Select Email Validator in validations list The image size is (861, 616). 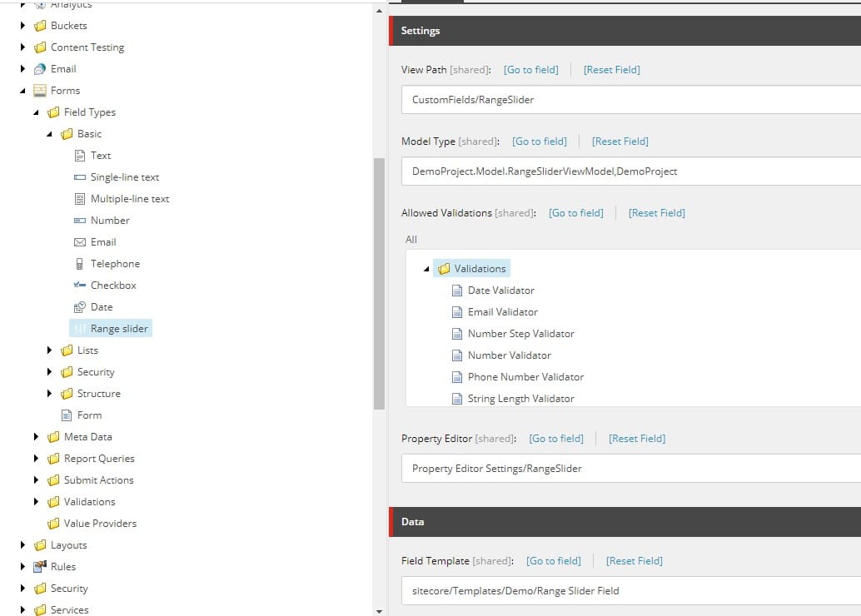coord(502,312)
